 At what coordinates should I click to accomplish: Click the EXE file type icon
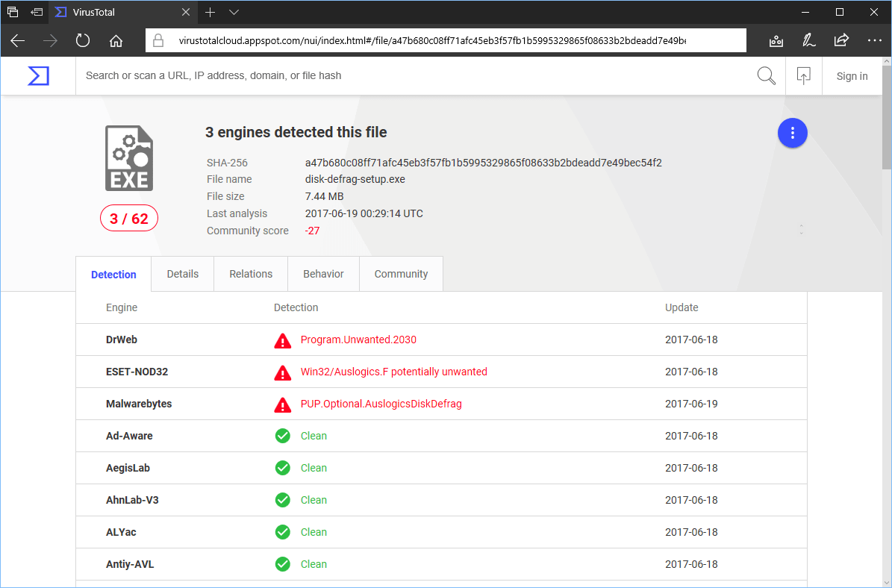[x=128, y=157]
